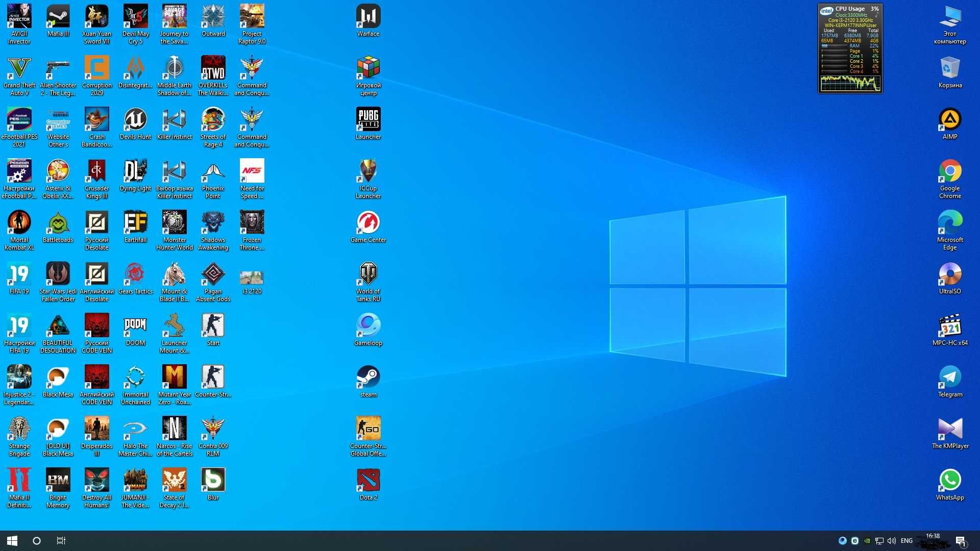The width and height of the screenshot is (980, 551).
Task: Select the Outward game icon
Action: (x=213, y=20)
